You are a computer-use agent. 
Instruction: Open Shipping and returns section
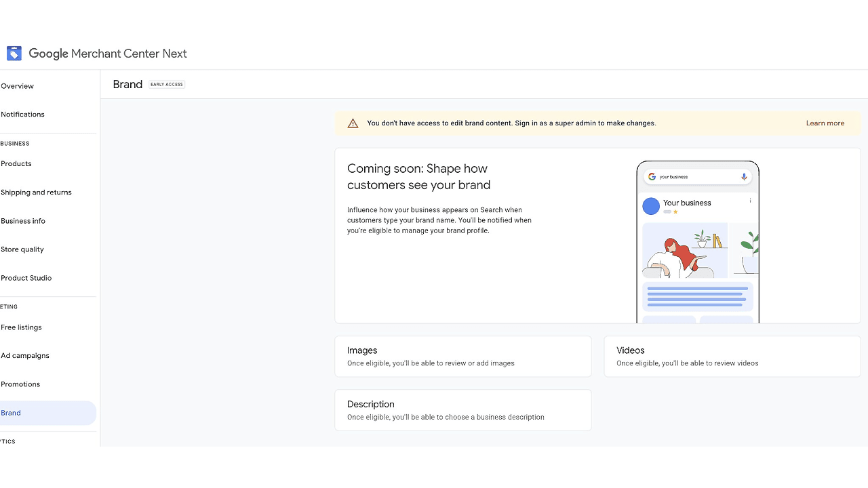pyautogui.click(x=37, y=192)
